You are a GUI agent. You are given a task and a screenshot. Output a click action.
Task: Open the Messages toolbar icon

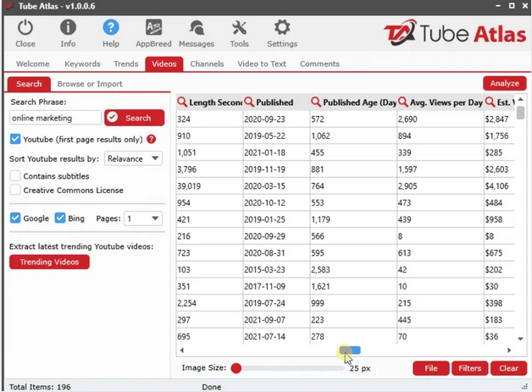197,27
